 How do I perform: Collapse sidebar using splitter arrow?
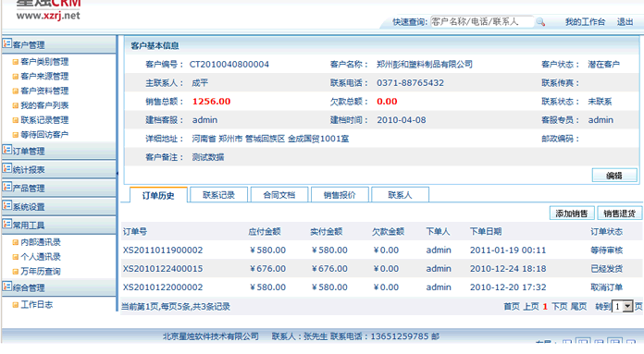coord(118,174)
